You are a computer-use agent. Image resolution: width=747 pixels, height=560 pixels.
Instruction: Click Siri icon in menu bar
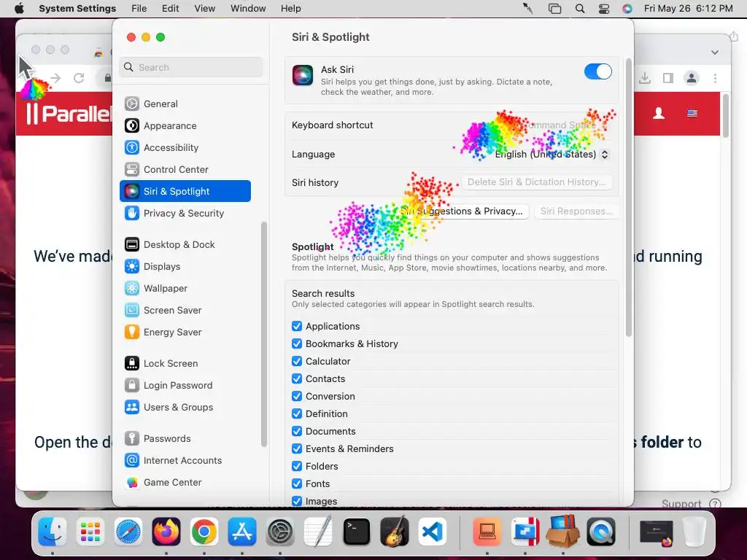click(627, 9)
